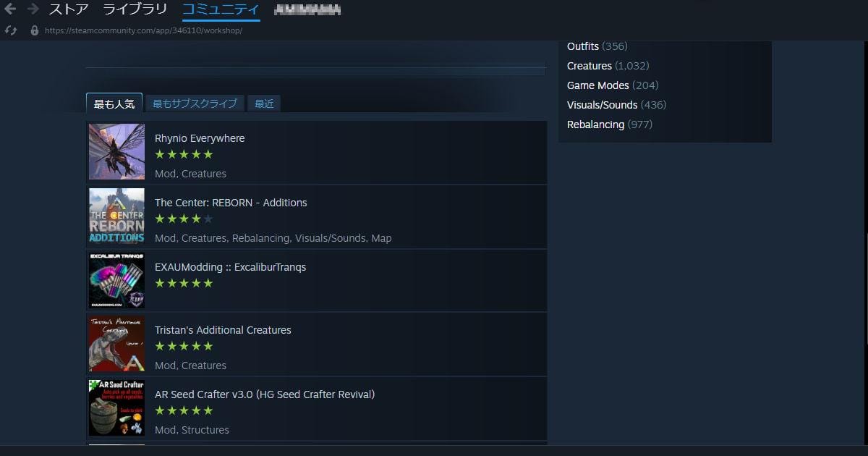Click the lock icon beside URL
The height and width of the screenshot is (456, 868).
(34, 30)
